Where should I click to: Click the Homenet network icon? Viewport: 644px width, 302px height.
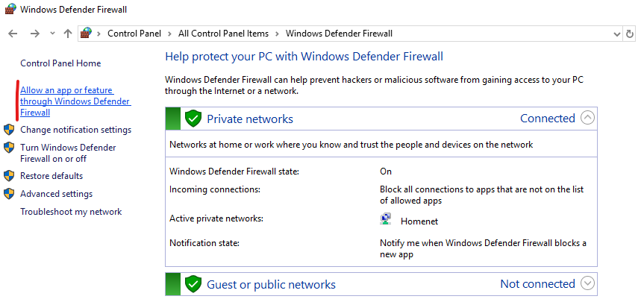coord(386,220)
